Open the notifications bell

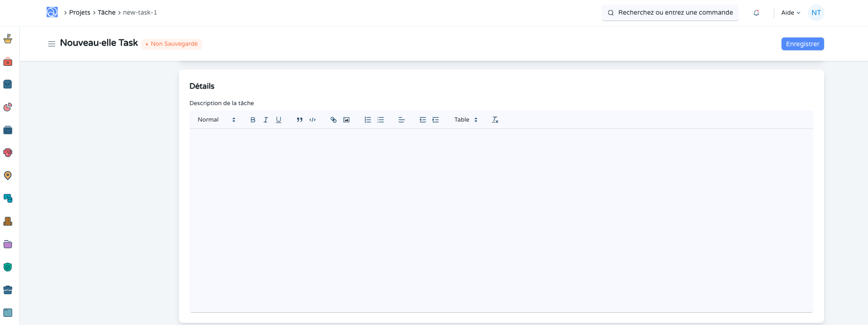pyautogui.click(x=756, y=13)
